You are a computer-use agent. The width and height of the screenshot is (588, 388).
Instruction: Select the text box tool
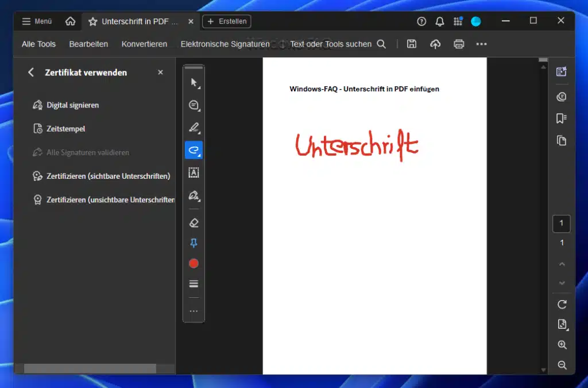click(194, 172)
